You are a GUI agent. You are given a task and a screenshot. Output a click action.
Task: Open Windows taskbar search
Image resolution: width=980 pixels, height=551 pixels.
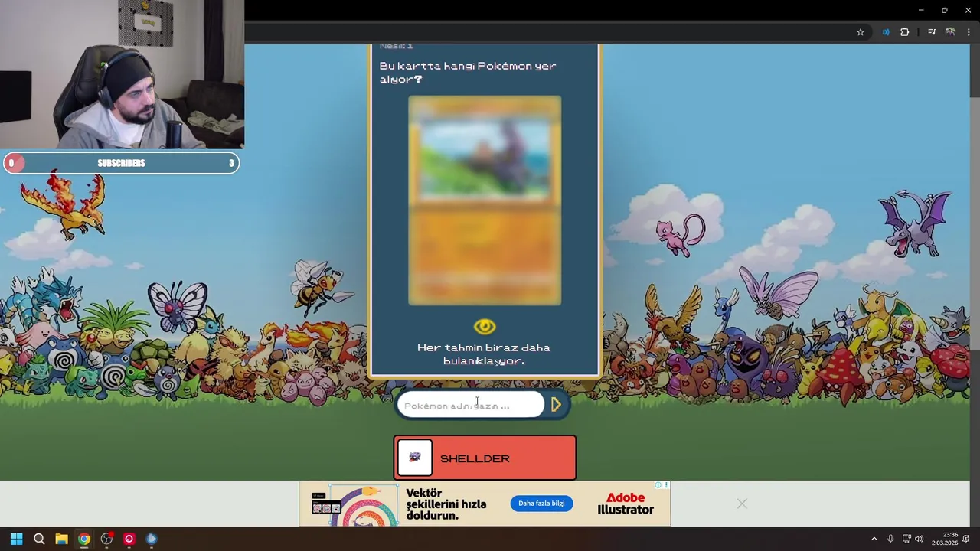pyautogui.click(x=39, y=539)
